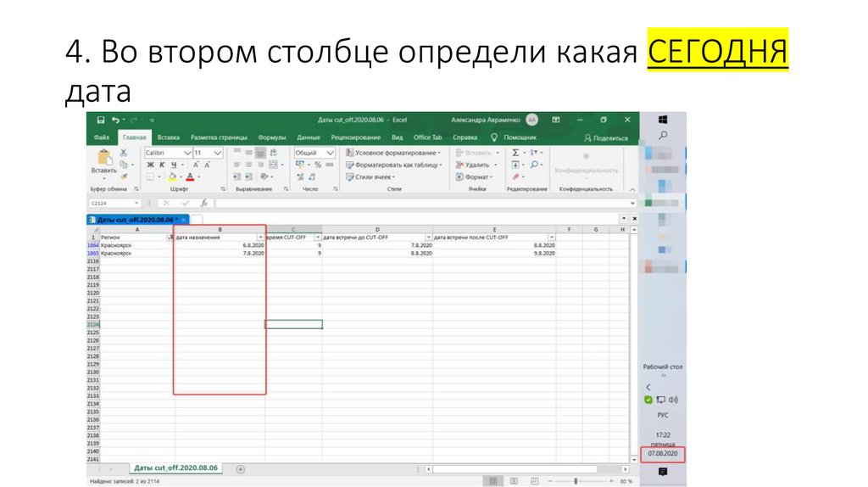This screenshot has width=868, height=487.
Task: Click the Page Layout view status icon
Action: pos(514,481)
